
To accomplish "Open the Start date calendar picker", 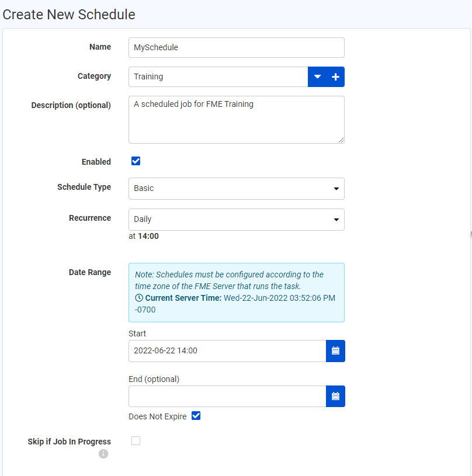I will [x=335, y=350].
